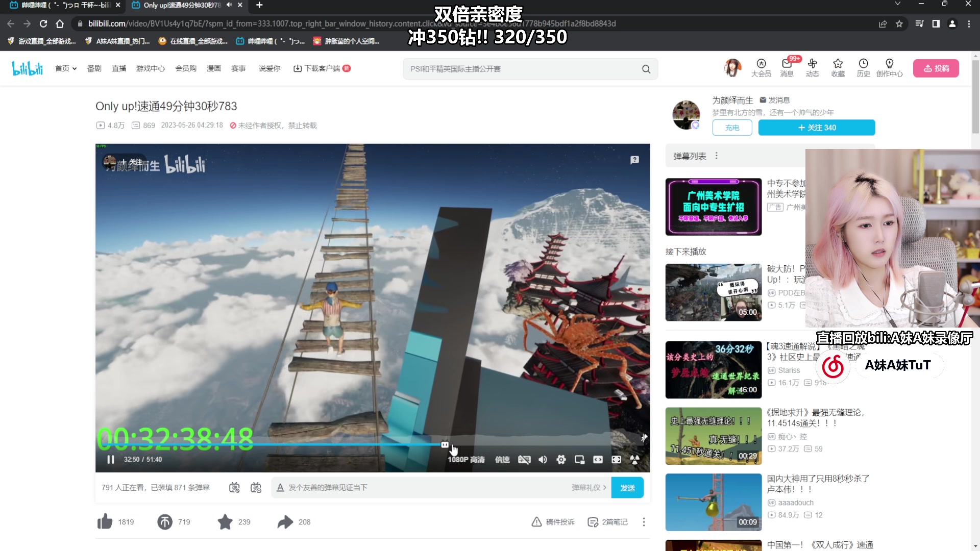Open the 弹幕列表 options dots
Viewport: 980px width, 551px height.
[x=717, y=156]
